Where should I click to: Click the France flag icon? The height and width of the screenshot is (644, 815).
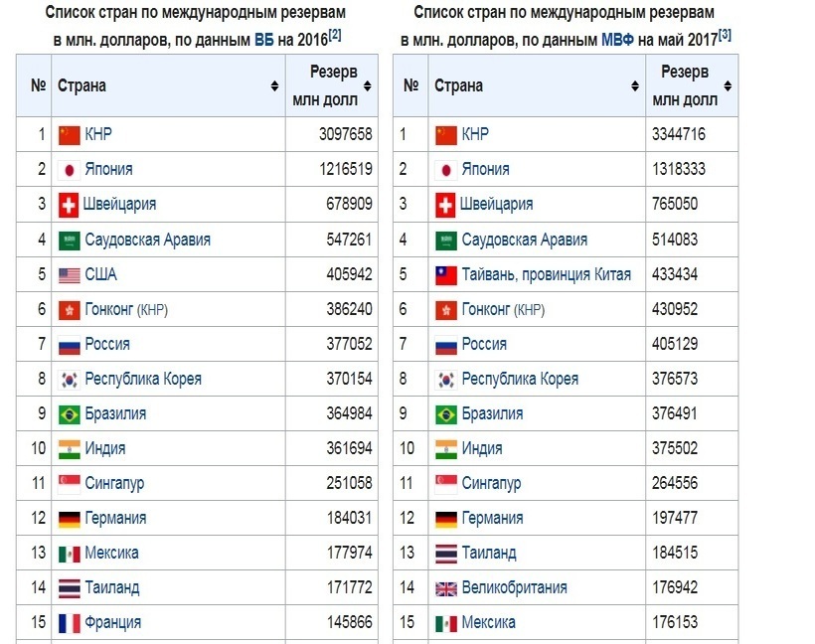69,622
